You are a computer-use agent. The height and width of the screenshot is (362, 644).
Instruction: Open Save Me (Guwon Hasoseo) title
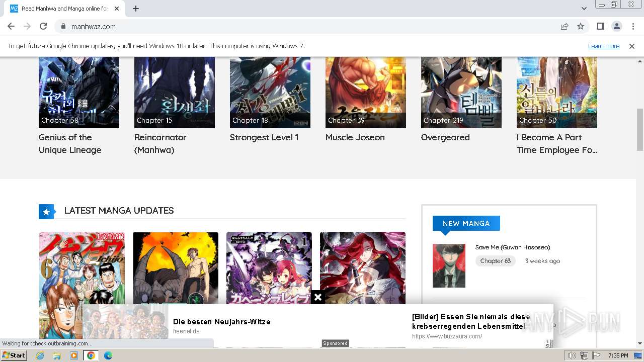[x=513, y=247]
